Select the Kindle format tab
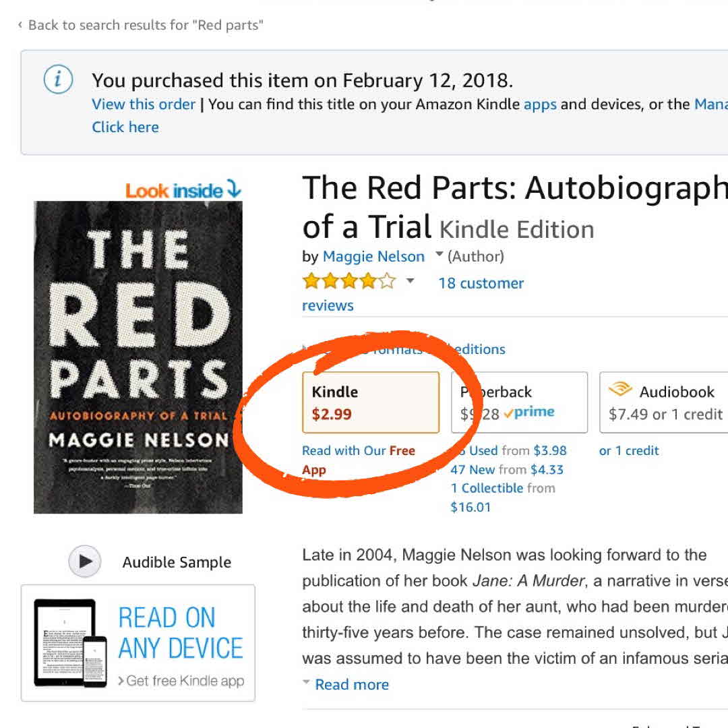 tap(370, 402)
